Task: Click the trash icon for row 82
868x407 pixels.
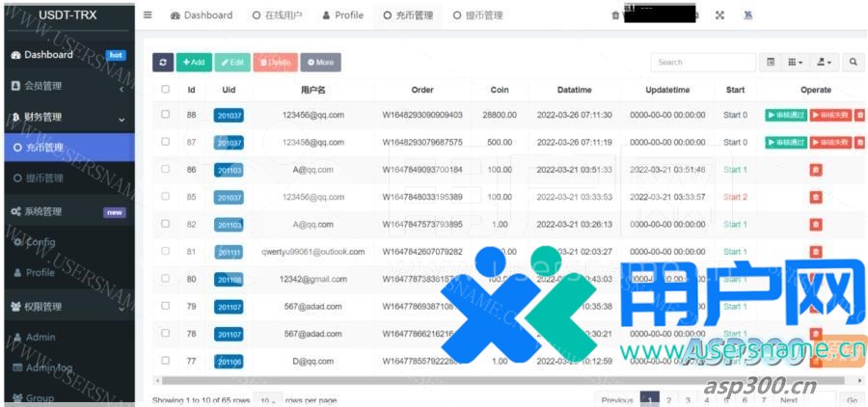Action: click(x=816, y=225)
